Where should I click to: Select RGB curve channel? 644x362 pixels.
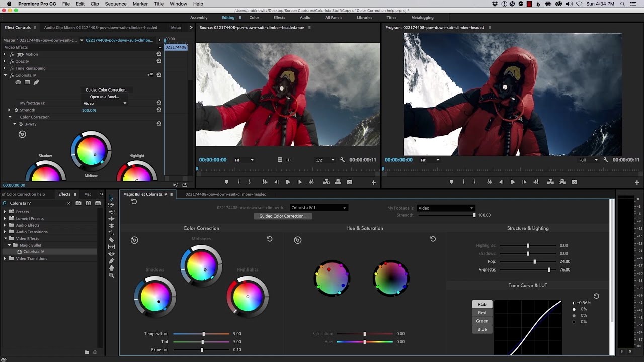pyautogui.click(x=482, y=304)
